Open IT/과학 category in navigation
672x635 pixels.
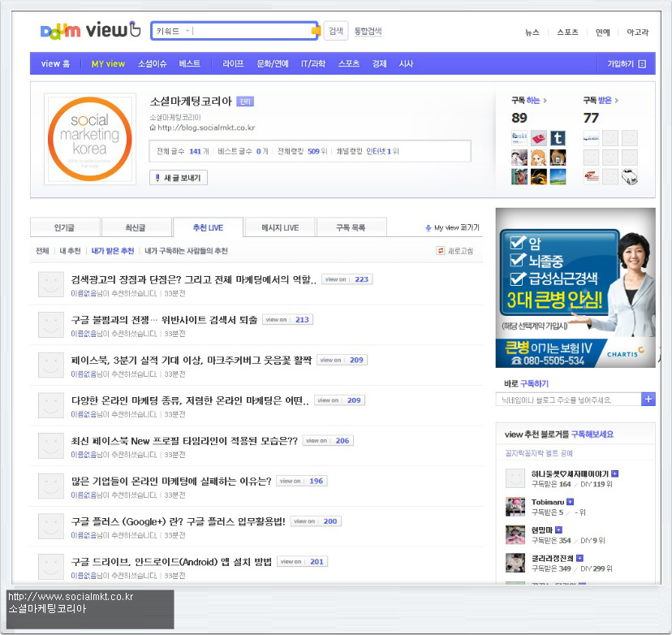313,64
